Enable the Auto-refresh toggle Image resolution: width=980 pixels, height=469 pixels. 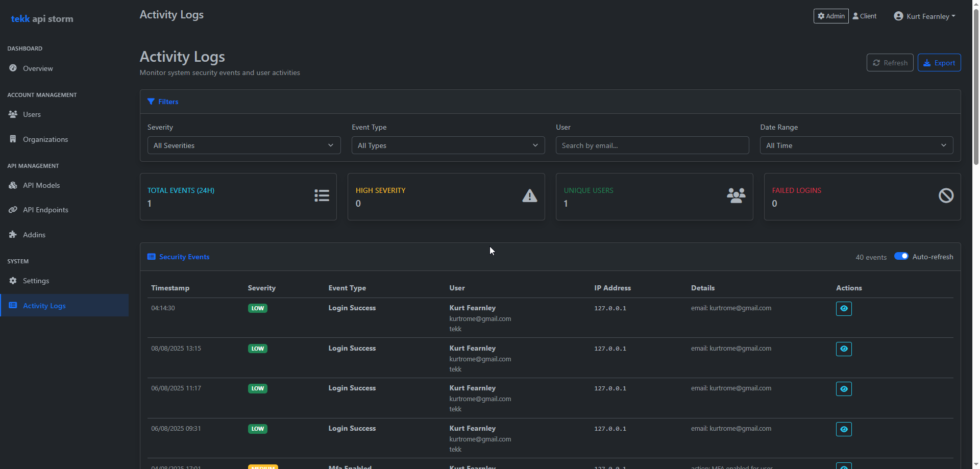pyautogui.click(x=901, y=256)
